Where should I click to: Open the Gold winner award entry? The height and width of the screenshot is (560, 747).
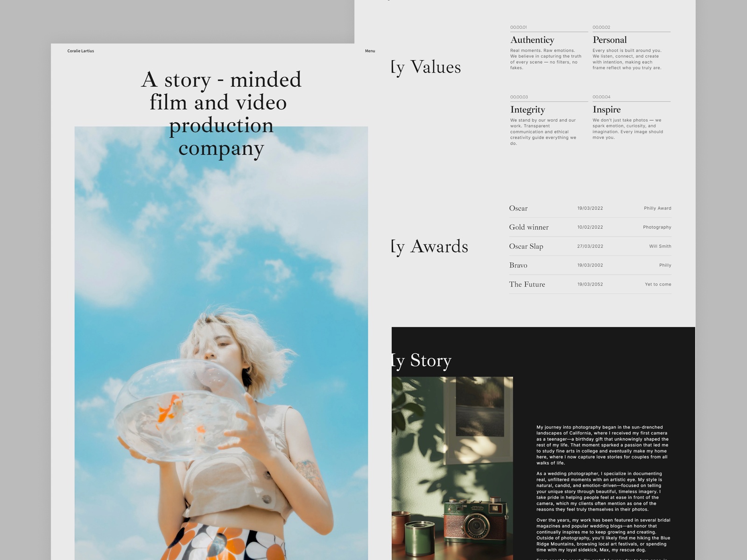pyautogui.click(x=529, y=227)
